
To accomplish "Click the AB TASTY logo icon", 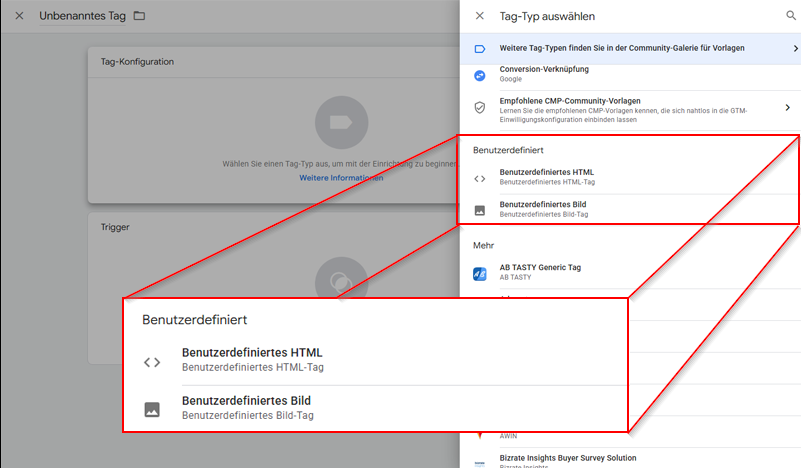I will tap(480, 272).
